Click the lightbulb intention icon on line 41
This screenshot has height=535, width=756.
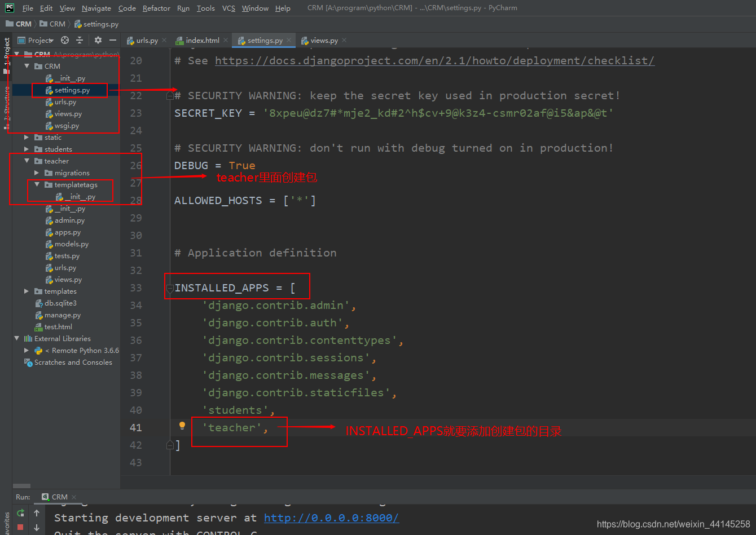182,426
